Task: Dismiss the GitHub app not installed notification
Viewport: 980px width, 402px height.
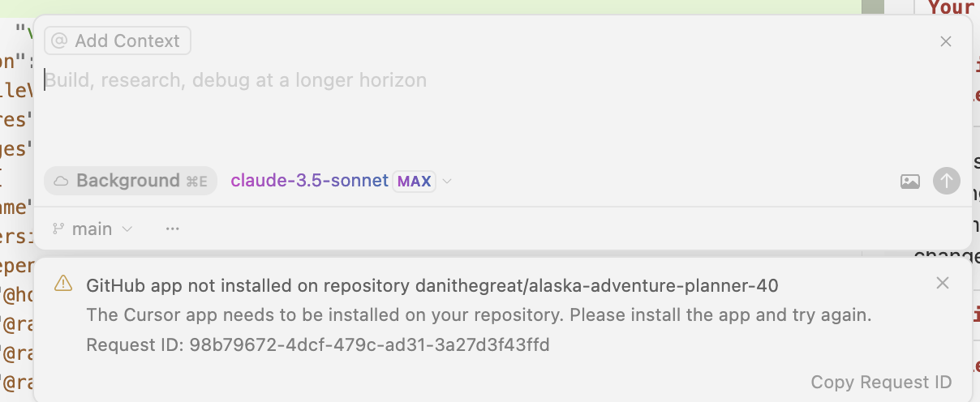Action: [943, 283]
